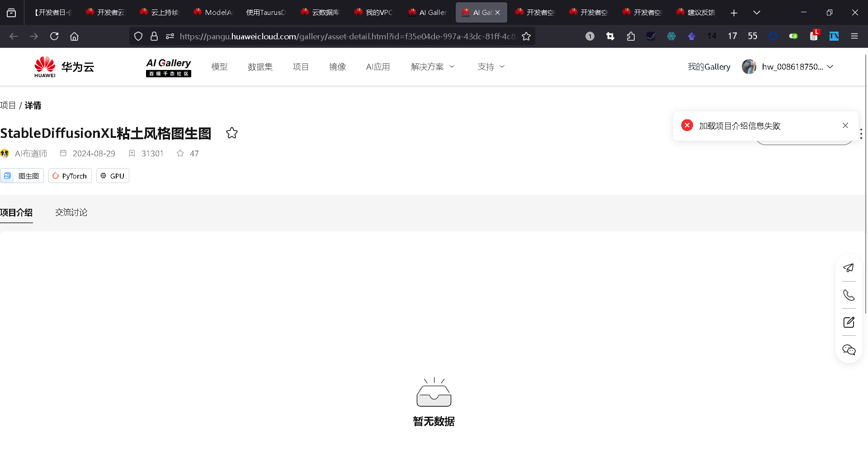Open the 镜像 navigation item

[x=338, y=67]
